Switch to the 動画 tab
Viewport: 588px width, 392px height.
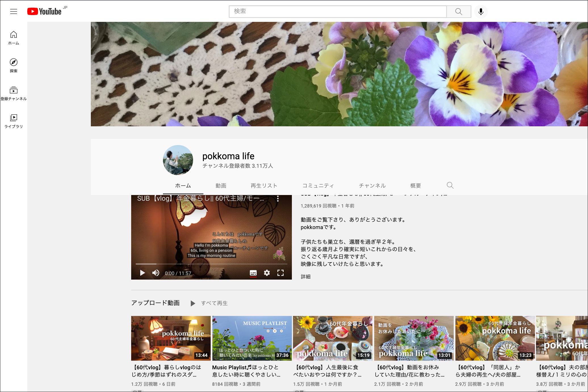tap(221, 186)
